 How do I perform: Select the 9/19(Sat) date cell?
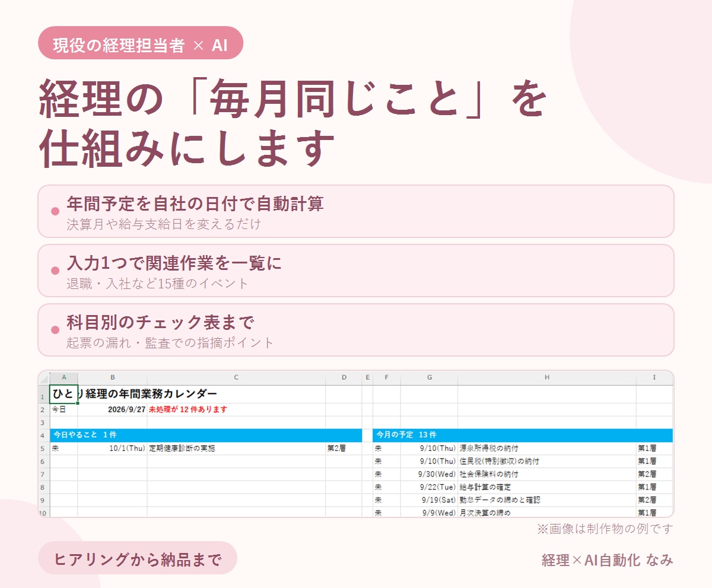[x=439, y=500]
